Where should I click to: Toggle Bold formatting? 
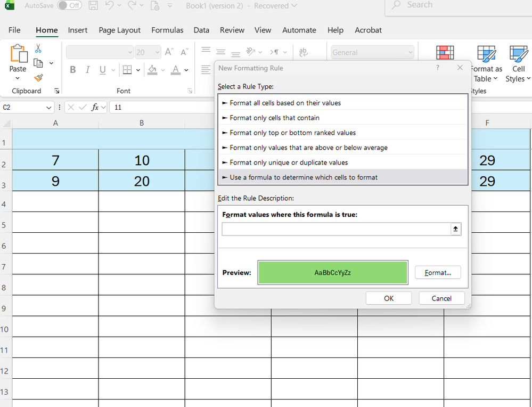click(x=72, y=70)
